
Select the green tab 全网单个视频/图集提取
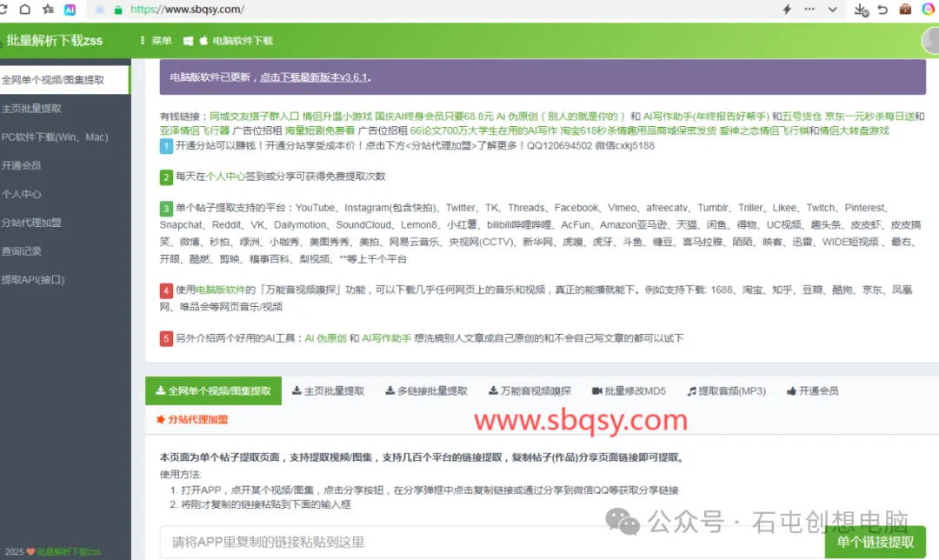(213, 391)
